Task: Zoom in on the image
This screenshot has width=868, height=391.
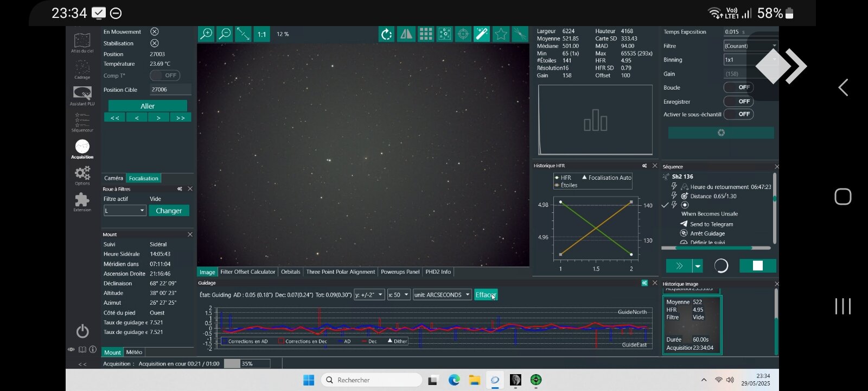Action: point(206,34)
